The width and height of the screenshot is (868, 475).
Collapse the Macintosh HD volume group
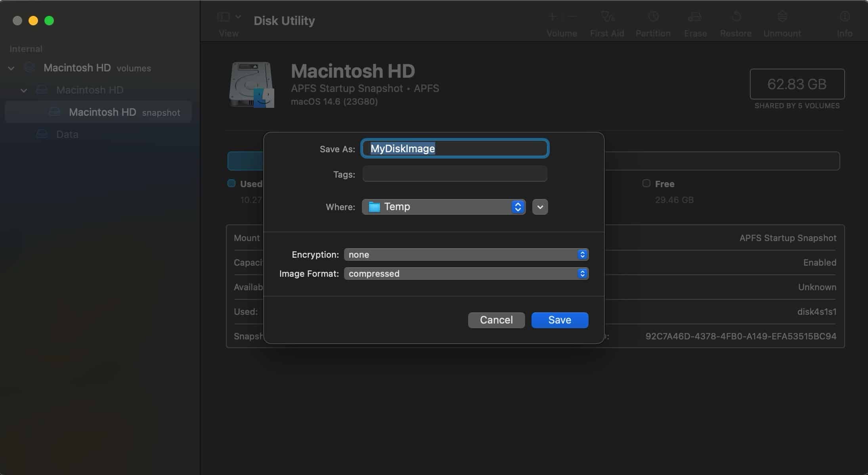tap(24, 90)
